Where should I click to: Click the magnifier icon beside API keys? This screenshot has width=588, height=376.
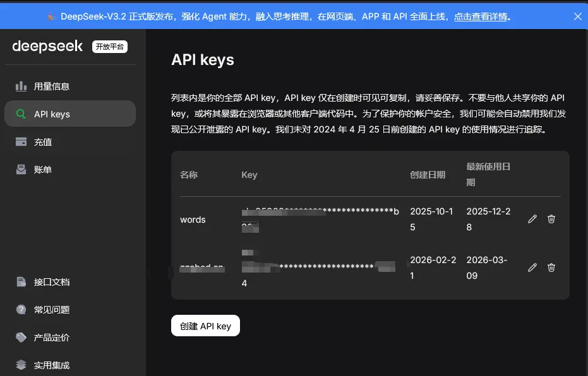(x=21, y=114)
